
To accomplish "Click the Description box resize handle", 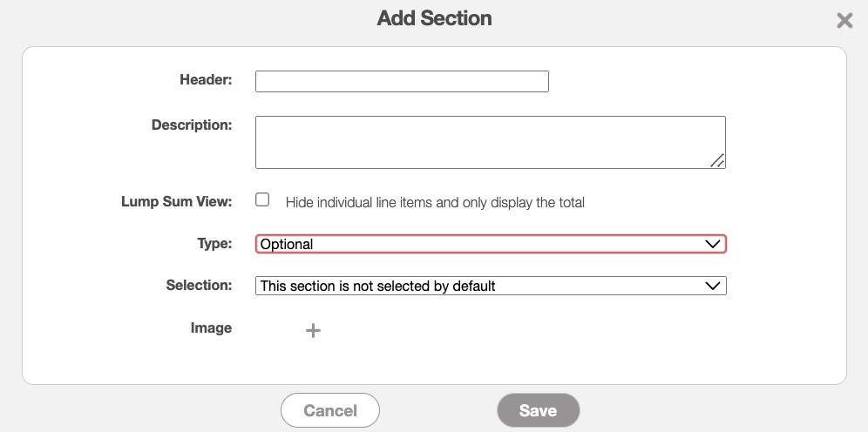I will click(717, 160).
